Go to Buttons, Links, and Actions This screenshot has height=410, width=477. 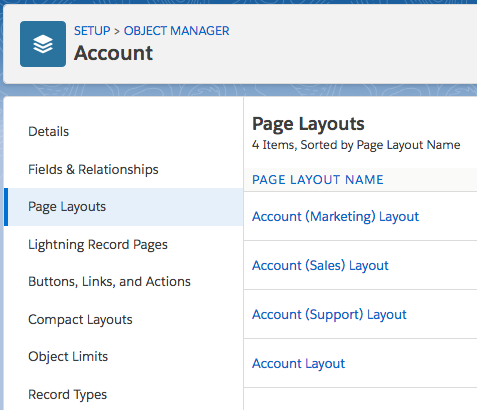pyautogui.click(x=109, y=282)
